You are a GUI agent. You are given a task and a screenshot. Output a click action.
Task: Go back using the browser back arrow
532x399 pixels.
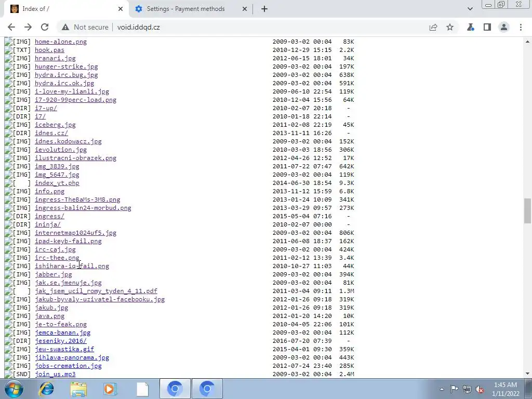pyautogui.click(x=11, y=27)
